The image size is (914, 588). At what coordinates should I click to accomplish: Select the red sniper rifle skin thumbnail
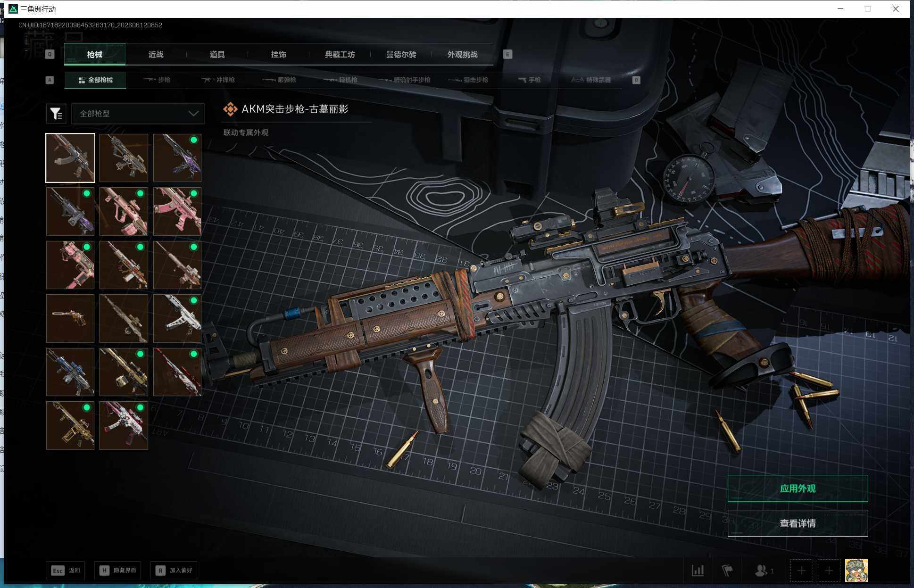pyautogui.click(x=177, y=372)
